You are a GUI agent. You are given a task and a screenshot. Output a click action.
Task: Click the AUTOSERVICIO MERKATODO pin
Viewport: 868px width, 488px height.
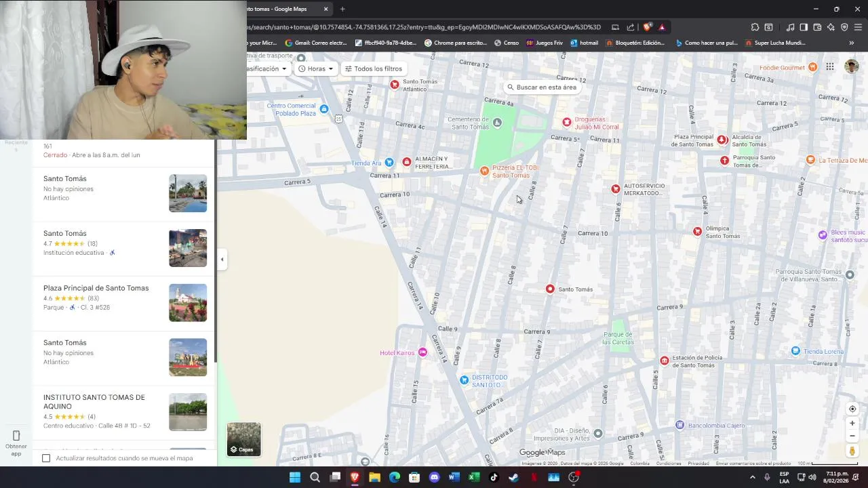[616, 189]
